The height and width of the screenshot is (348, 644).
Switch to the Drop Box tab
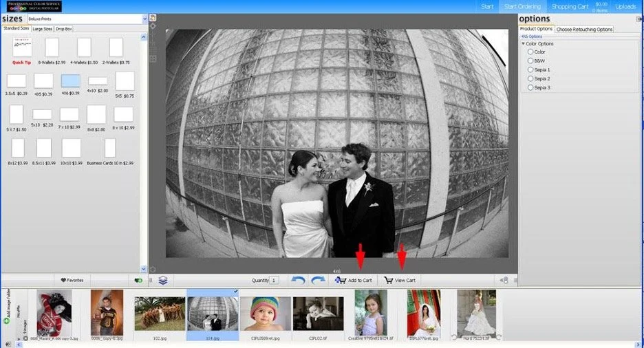[x=64, y=29]
